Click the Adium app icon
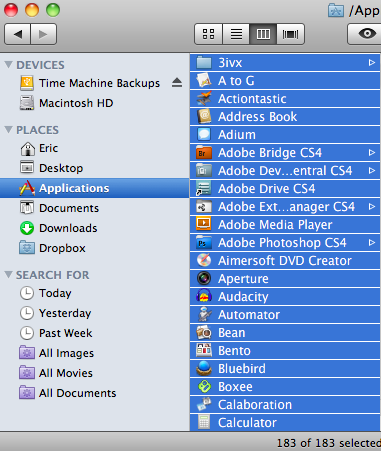This screenshot has width=381, height=451. pyautogui.click(x=204, y=134)
